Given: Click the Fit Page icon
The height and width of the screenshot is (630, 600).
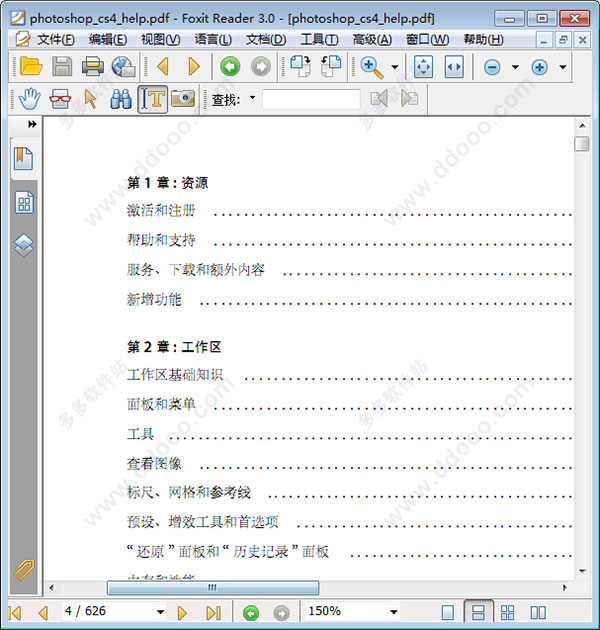Looking at the screenshot, I should click(x=423, y=67).
